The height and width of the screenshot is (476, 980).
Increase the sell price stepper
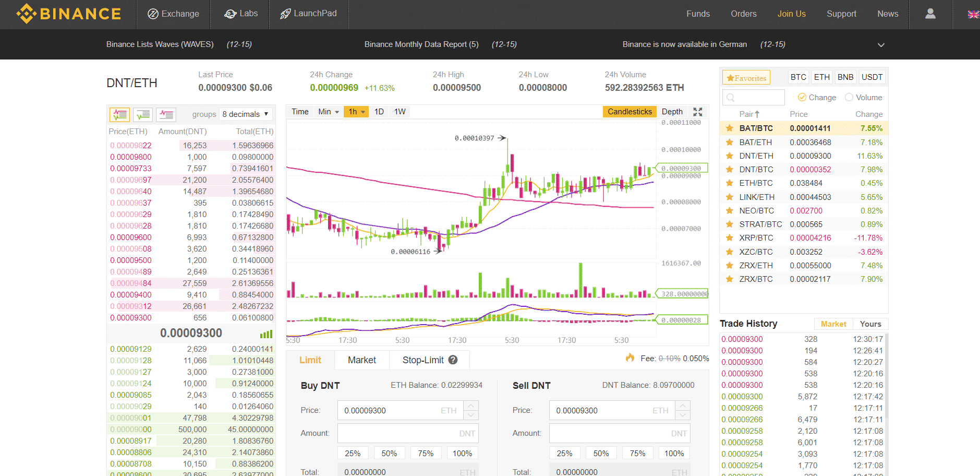[683, 406]
